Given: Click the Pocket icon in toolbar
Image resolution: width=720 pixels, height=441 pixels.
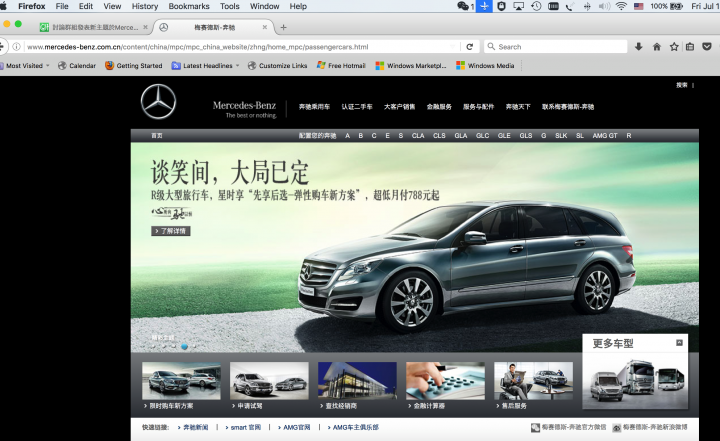Looking at the screenshot, I should point(707,47).
